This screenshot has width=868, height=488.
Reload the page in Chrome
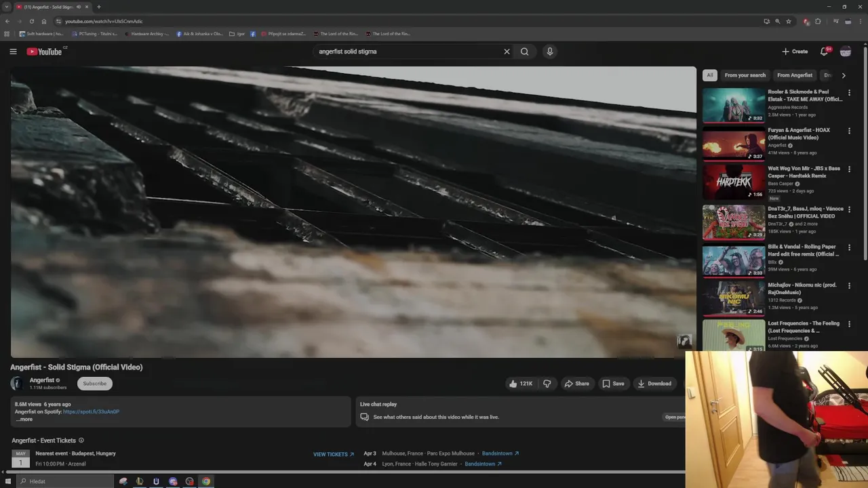tap(31, 21)
